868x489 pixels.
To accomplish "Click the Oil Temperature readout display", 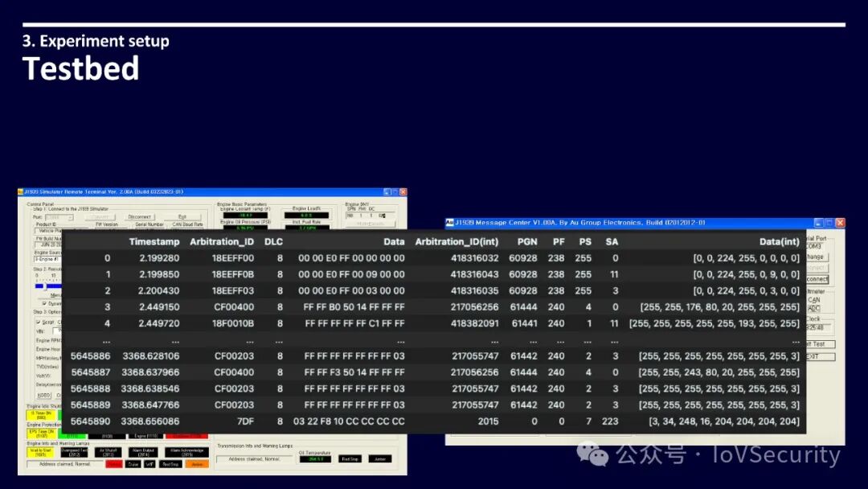I will click(x=315, y=458).
